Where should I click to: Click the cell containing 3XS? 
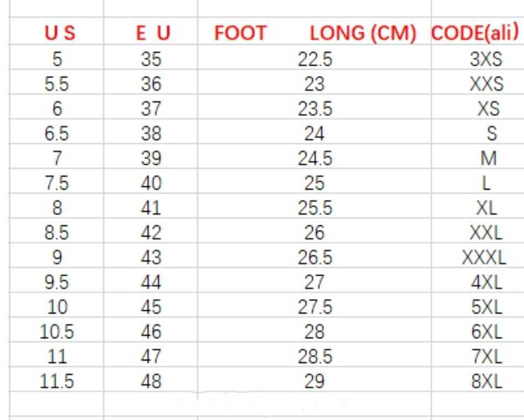(x=485, y=59)
